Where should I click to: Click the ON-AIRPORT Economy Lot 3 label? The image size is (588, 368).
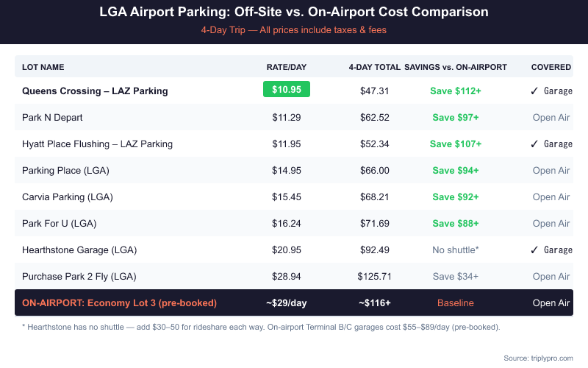tap(119, 302)
